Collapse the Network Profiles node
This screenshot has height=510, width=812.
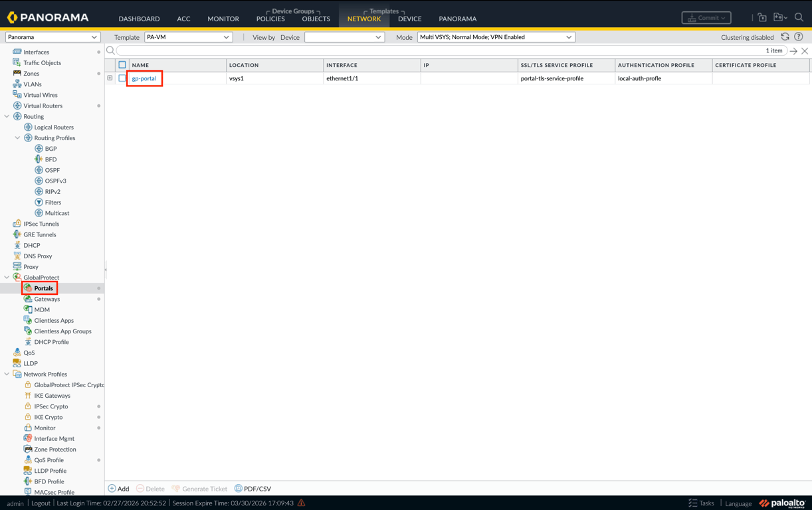click(7, 375)
